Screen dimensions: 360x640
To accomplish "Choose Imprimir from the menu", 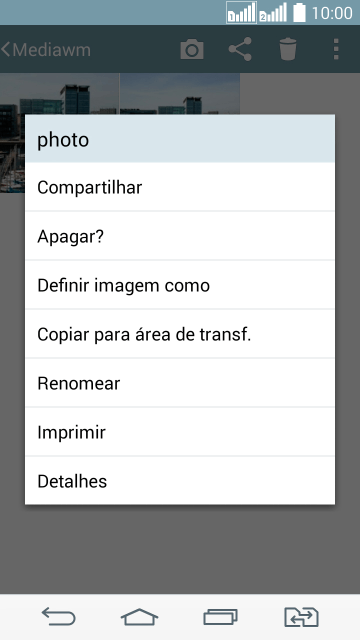I will pos(180,432).
